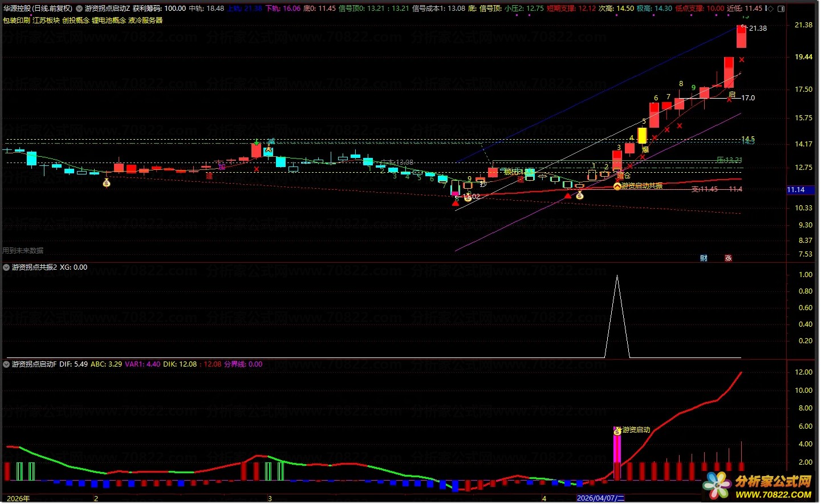
Task: Click the red triangle marker below 11.02 low
Action: click(455, 202)
